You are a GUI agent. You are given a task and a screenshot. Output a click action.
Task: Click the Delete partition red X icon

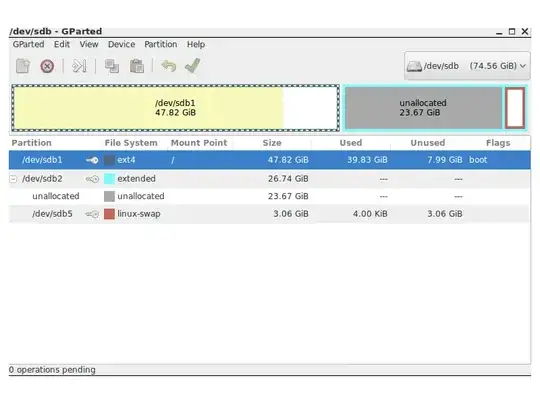tap(47, 66)
